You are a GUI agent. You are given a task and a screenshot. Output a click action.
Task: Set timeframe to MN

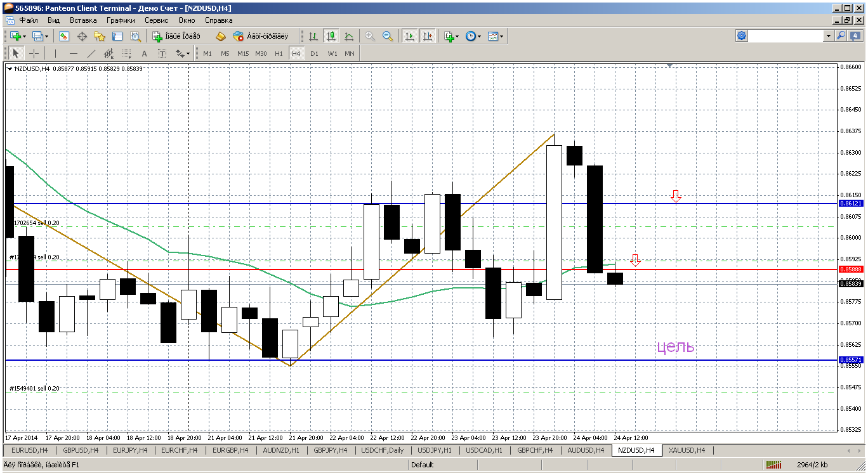coord(350,54)
